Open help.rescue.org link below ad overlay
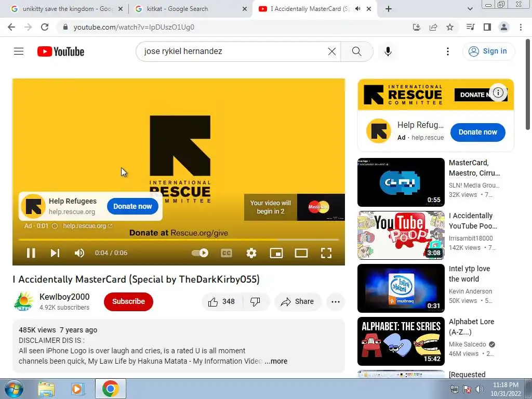Screen dimensions: 532x399 87,226
